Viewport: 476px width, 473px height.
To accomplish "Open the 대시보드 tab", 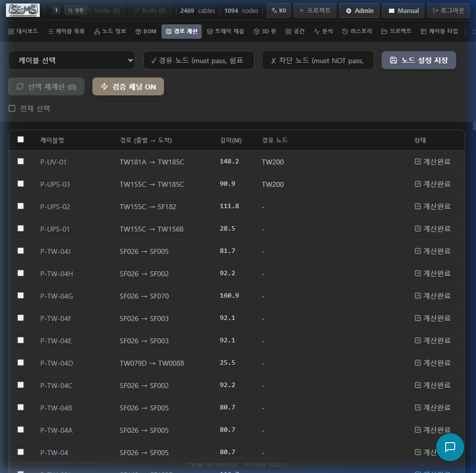I will tap(23, 31).
